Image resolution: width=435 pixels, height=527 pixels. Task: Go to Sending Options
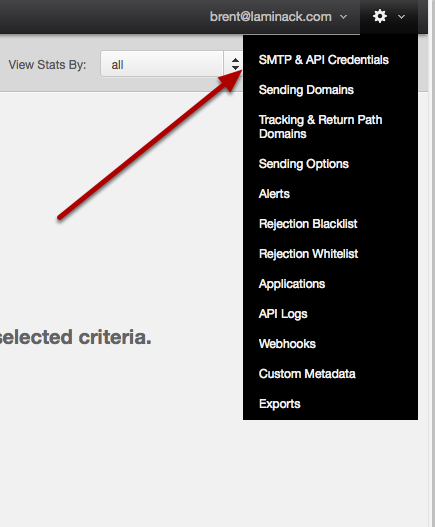[304, 164]
